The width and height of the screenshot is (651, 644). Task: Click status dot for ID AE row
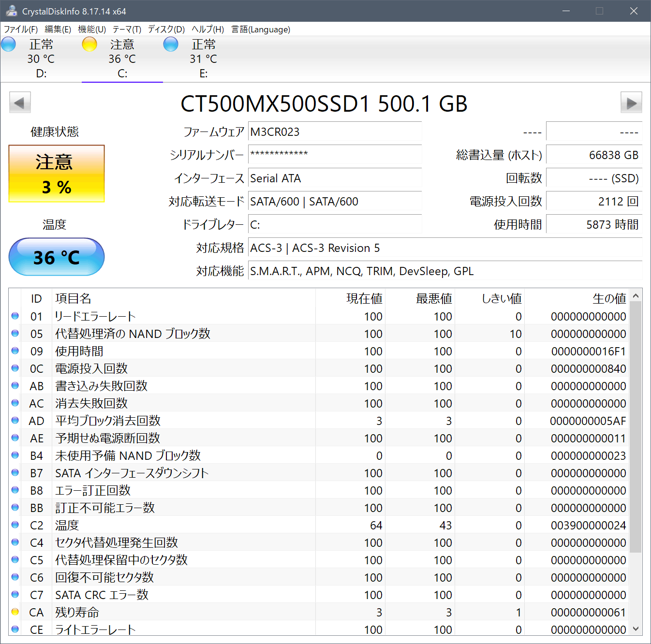[x=15, y=438]
